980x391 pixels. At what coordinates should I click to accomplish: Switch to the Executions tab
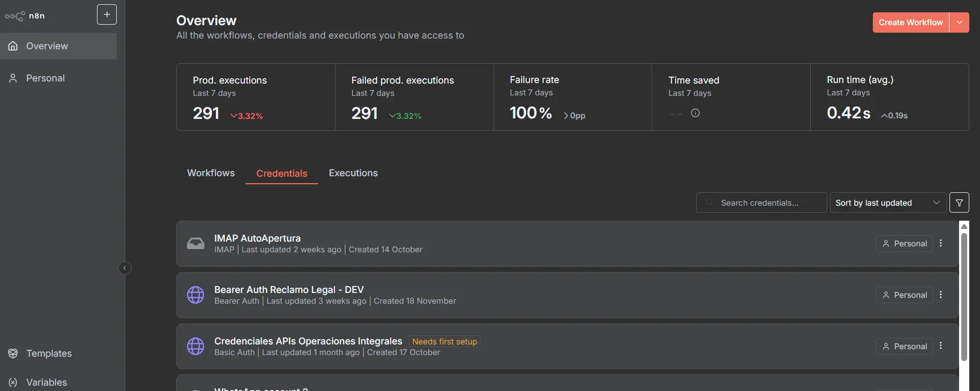pos(353,173)
